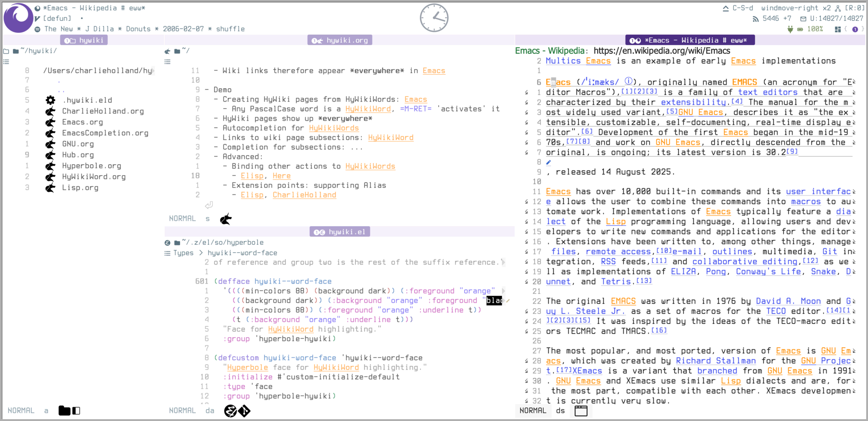
Task: Select the hywiki tab
Action: (x=85, y=41)
